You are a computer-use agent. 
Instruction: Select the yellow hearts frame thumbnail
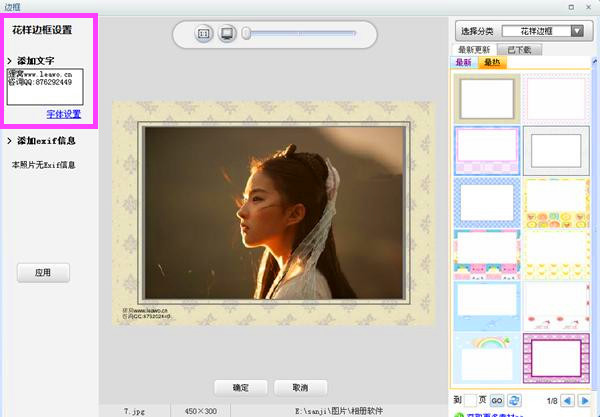pyautogui.click(x=556, y=255)
